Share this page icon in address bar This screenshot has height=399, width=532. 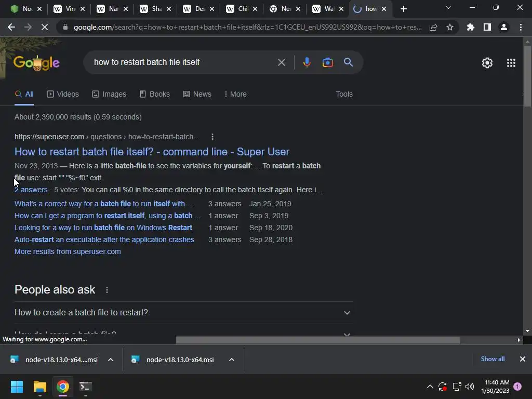[x=433, y=27]
